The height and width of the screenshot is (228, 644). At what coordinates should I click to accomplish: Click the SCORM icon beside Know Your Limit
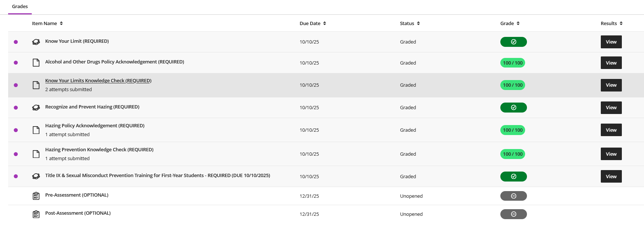click(36, 42)
